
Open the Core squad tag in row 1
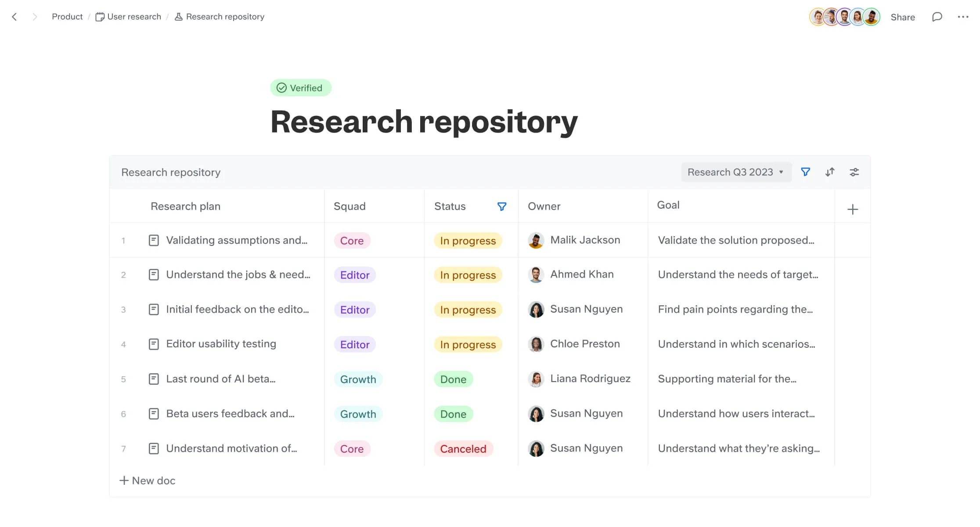(352, 241)
